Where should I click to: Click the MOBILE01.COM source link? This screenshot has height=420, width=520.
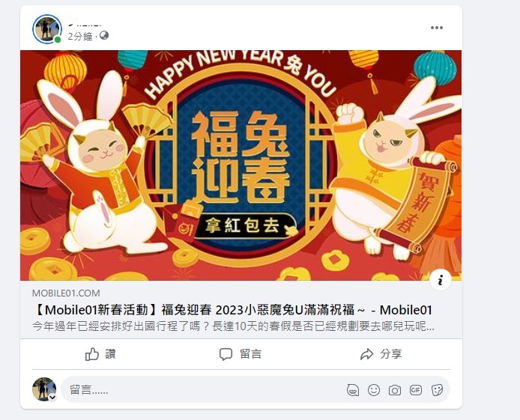click(66, 293)
